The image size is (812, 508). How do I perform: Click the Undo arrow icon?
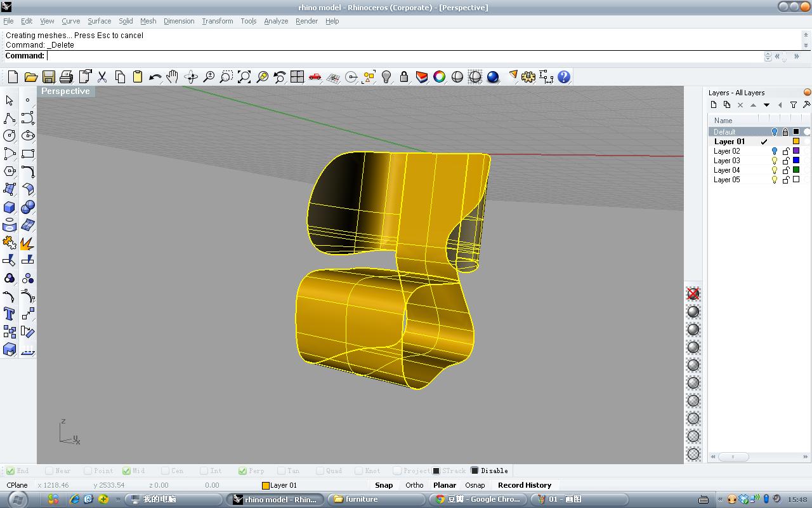coord(155,77)
